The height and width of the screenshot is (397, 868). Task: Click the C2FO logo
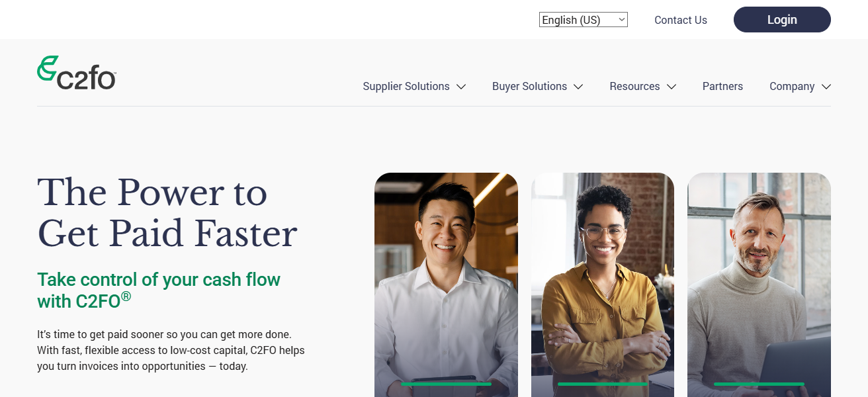pyautogui.click(x=77, y=73)
